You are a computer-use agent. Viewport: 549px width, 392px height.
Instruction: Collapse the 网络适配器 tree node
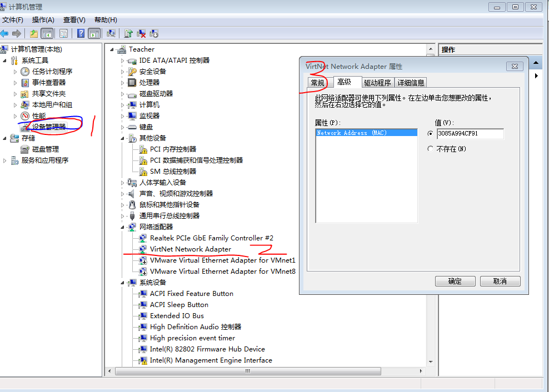[123, 227]
